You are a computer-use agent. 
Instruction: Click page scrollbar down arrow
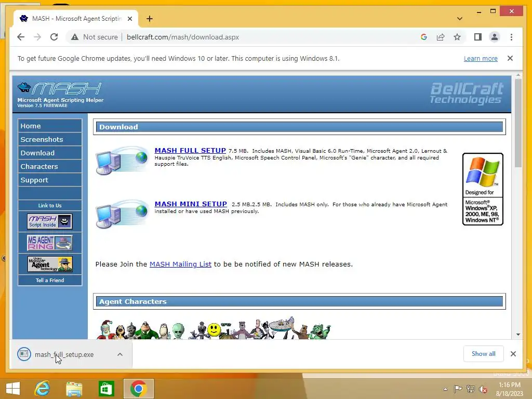click(x=518, y=335)
